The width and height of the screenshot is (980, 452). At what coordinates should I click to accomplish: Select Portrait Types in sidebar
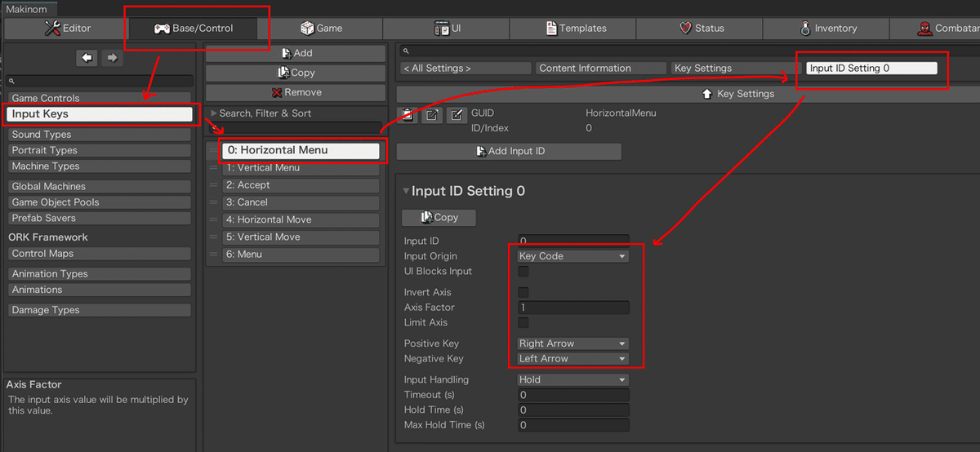point(100,150)
